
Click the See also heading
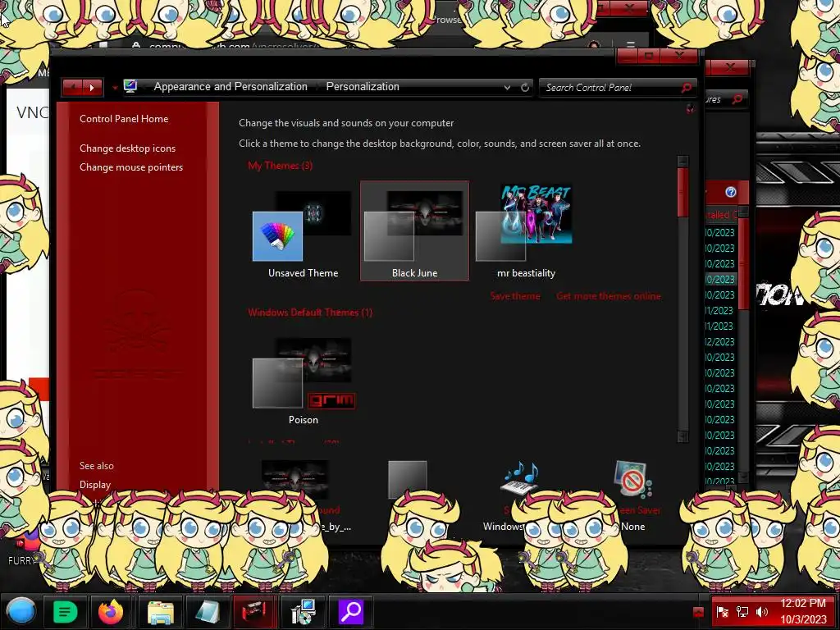pos(97,466)
